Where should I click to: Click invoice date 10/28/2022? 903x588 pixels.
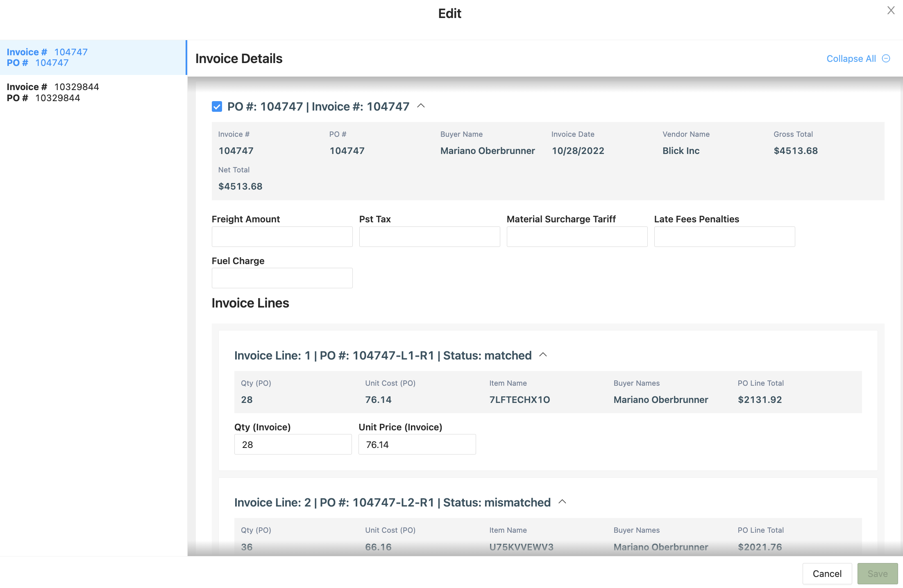point(578,151)
